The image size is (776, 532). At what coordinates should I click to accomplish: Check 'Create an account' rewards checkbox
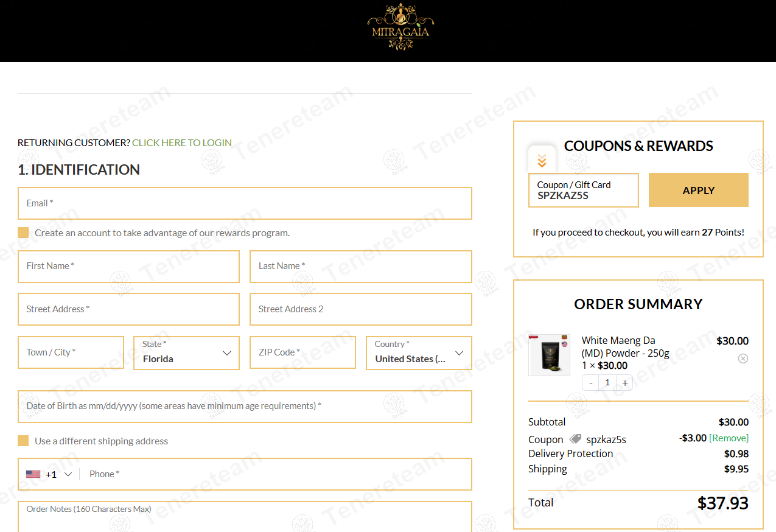pyautogui.click(x=23, y=233)
